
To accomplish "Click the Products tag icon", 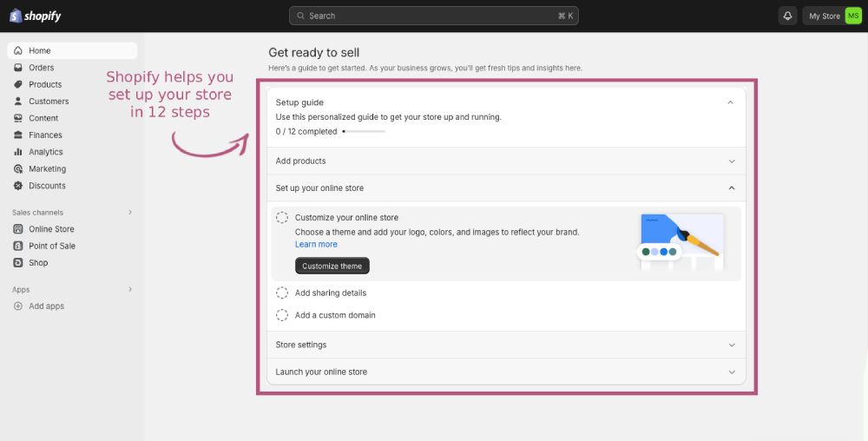I will tap(18, 84).
